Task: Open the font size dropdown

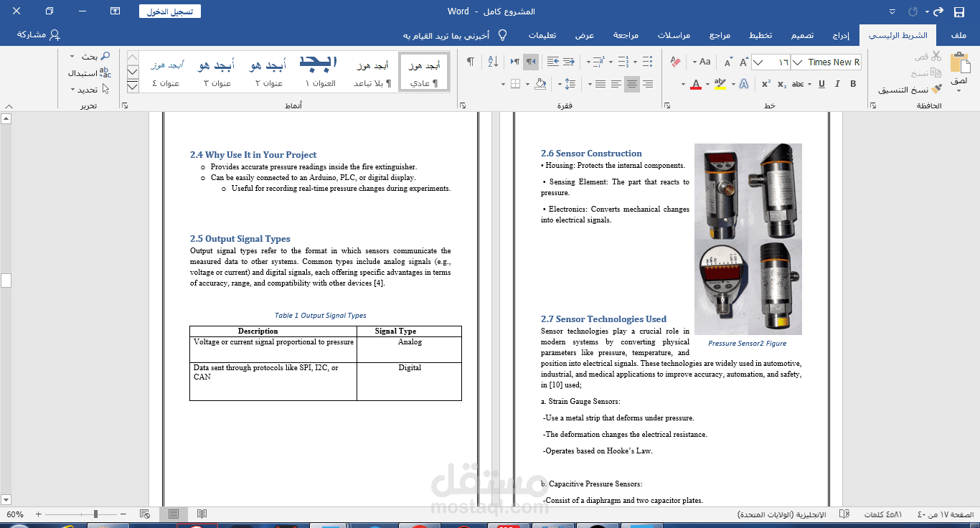Action: pos(759,62)
